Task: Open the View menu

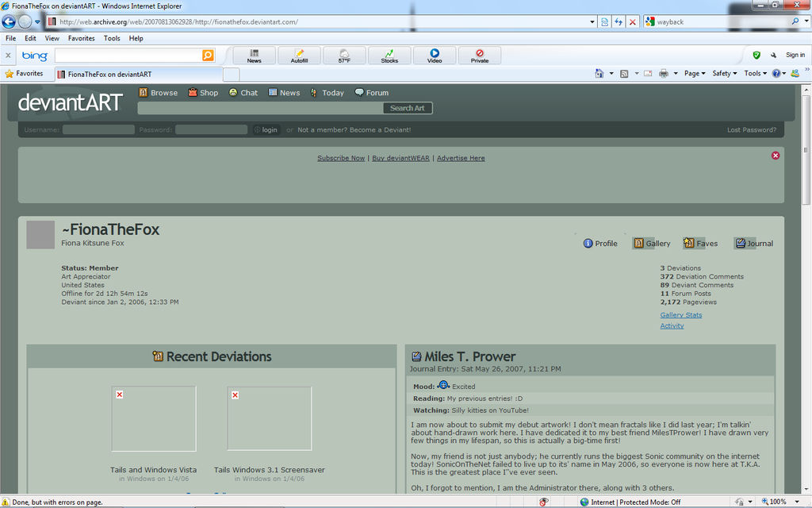Action: point(52,38)
